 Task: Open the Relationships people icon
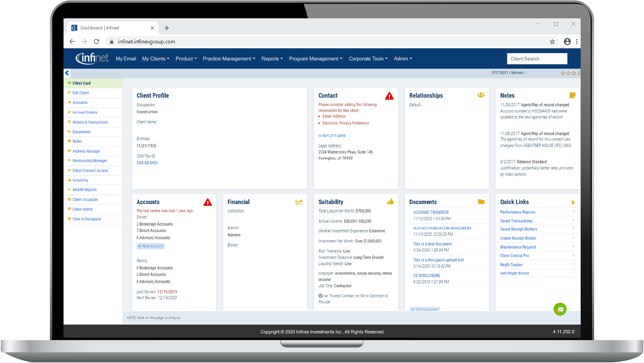coord(481,95)
